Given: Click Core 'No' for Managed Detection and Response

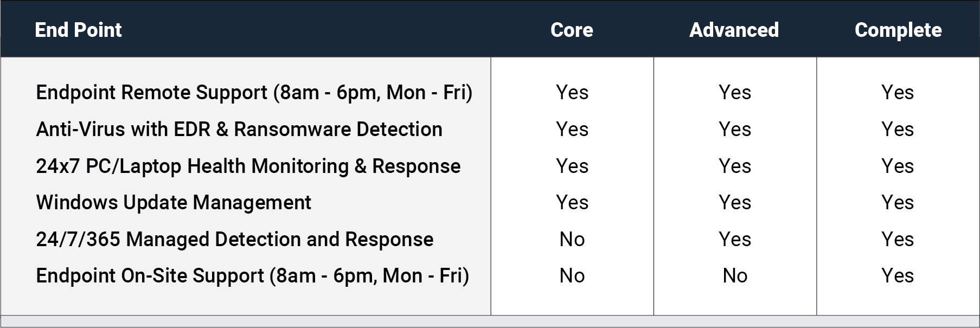Looking at the screenshot, I should point(572,239).
